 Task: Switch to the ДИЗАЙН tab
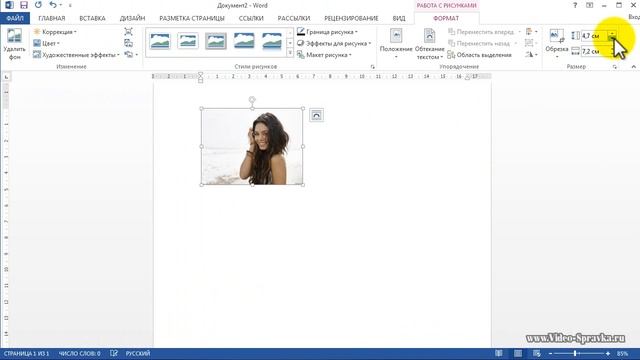[x=132, y=18]
